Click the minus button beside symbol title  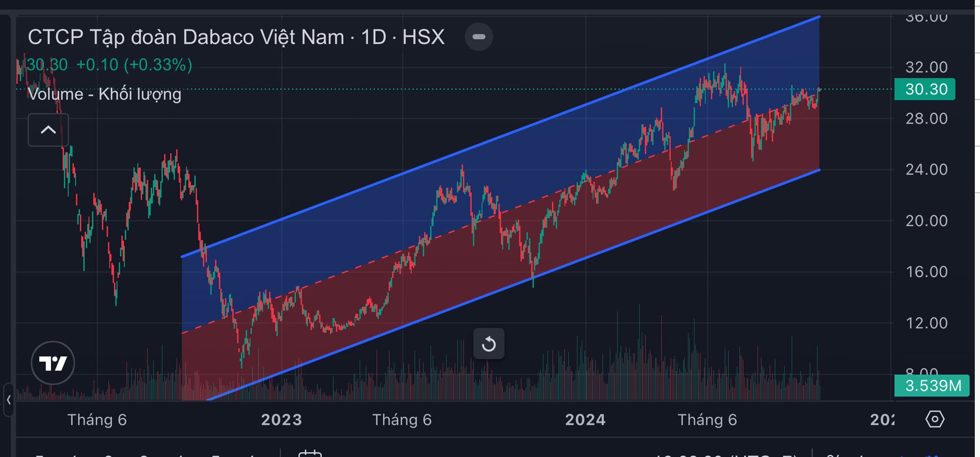479,37
